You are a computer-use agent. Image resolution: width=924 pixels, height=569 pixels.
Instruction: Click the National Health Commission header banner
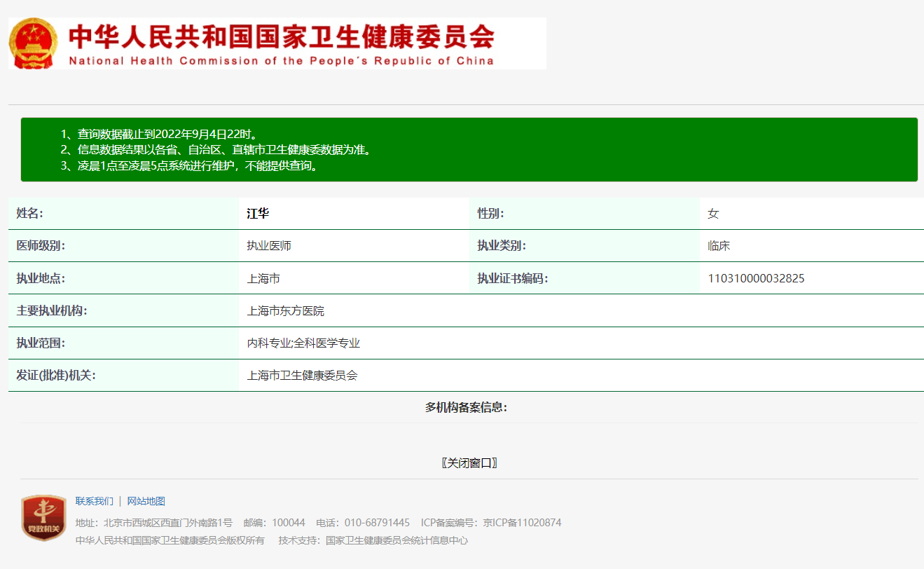pyautogui.click(x=277, y=43)
